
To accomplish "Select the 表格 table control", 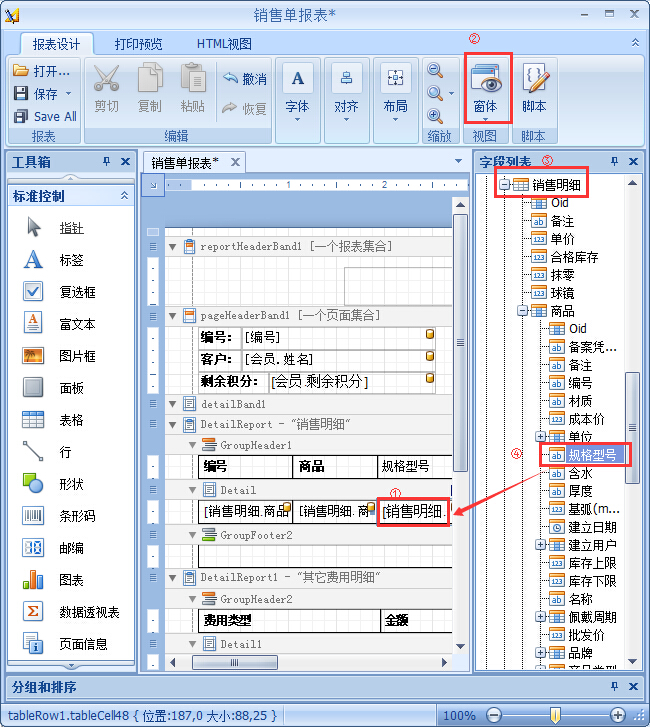I will point(70,420).
